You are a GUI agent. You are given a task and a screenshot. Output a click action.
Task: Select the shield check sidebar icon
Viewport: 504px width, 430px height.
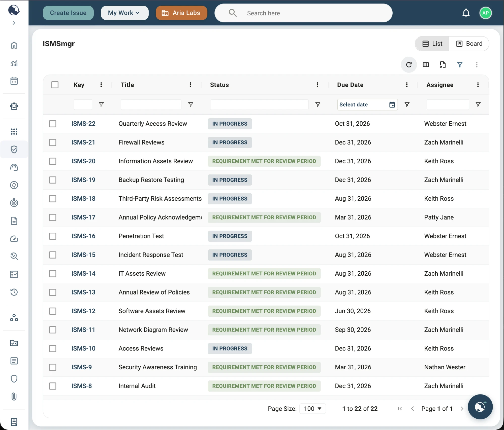coord(14,149)
